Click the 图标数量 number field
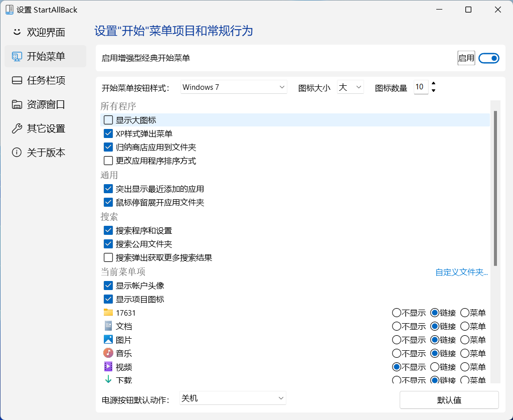 coord(421,87)
